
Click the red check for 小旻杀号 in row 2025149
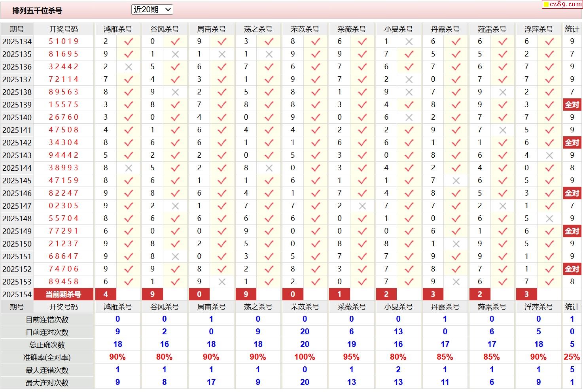point(409,231)
